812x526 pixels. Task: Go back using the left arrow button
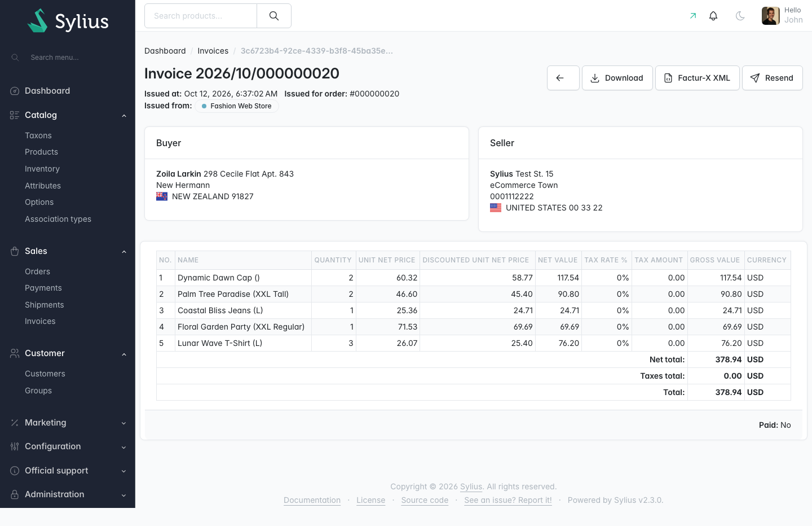[563, 78]
